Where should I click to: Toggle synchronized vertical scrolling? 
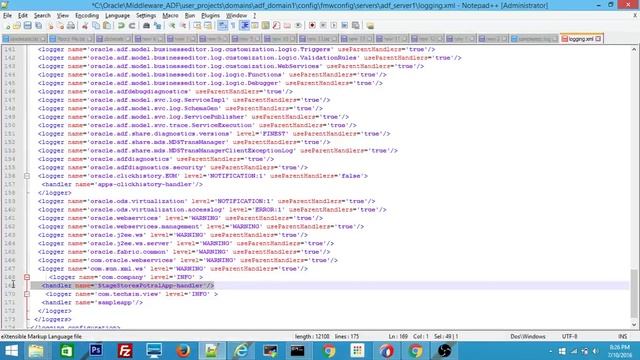(x=196, y=26)
